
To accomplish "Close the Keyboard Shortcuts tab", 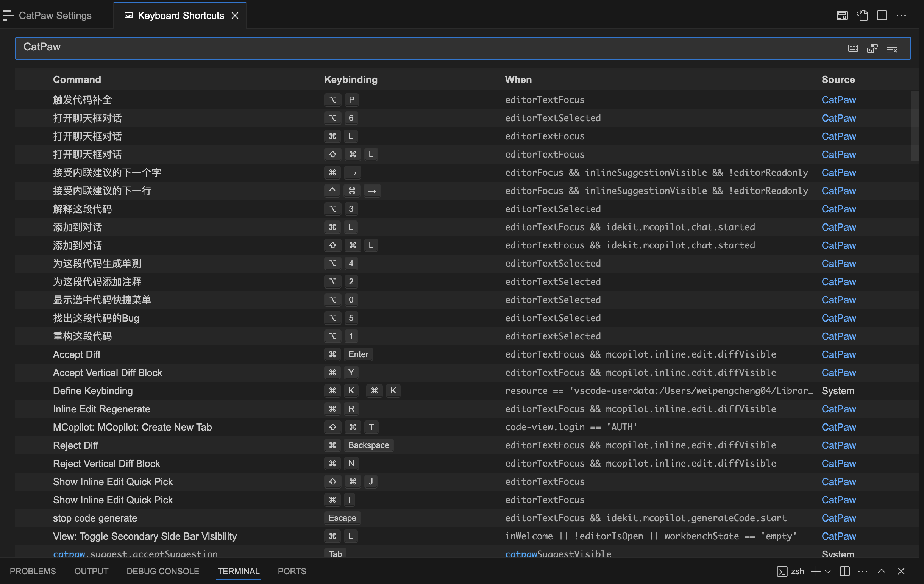I will [x=235, y=16].
